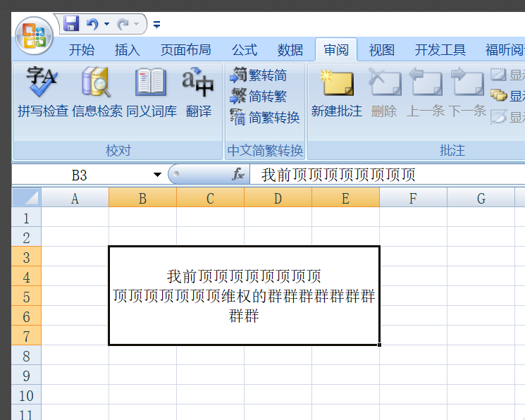Click the fx insert function button
The image size is (525, 420).
coord(238,175)
